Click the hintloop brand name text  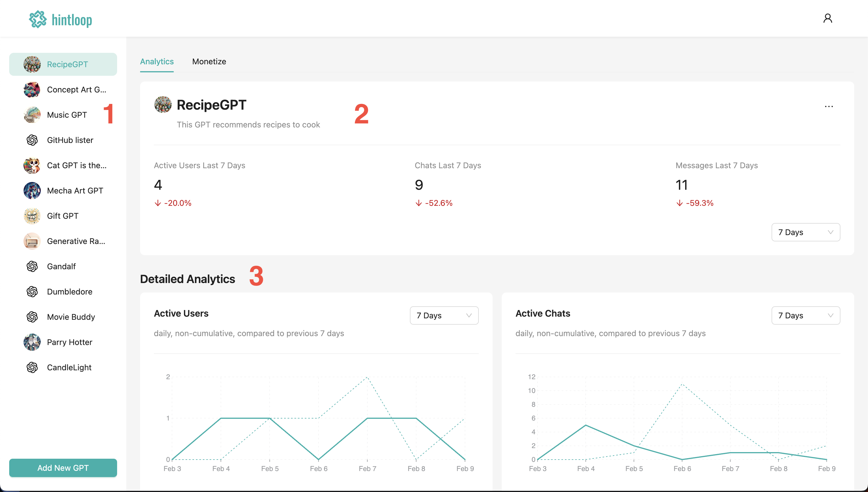point(72,20)
